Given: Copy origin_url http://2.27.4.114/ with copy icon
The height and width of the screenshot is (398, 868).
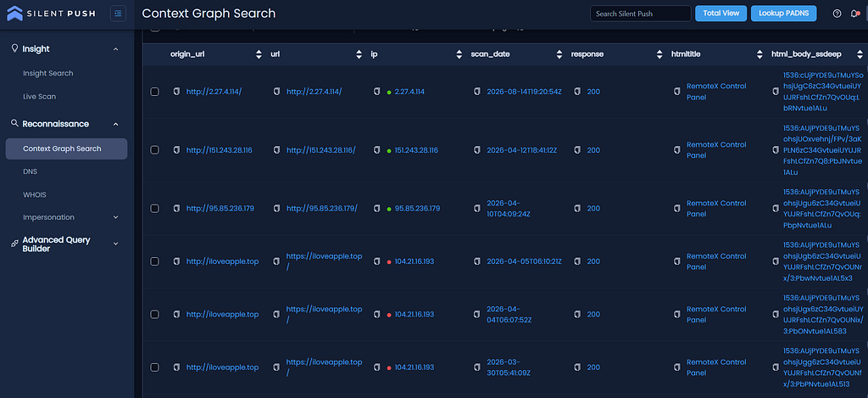Looking at the screenshot, I should [176, 92].
